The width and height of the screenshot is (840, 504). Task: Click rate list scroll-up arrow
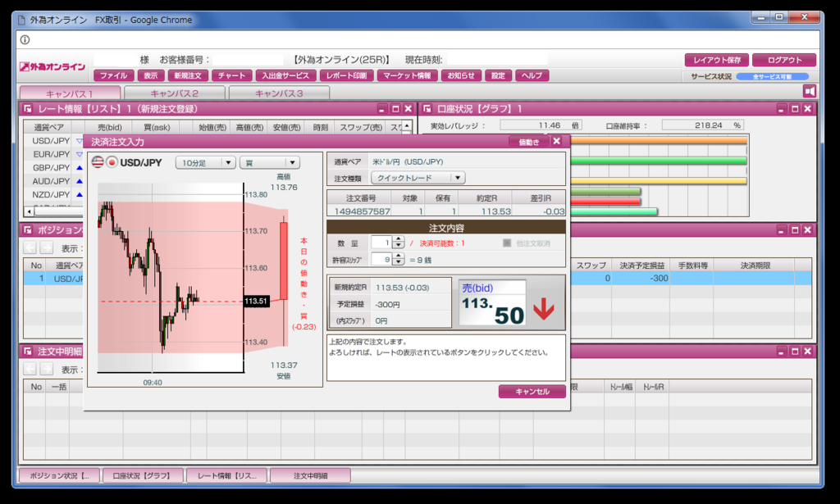(407, 125)
